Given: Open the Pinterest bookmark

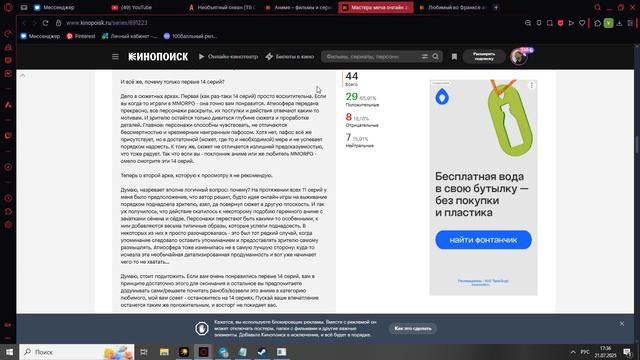Looking at the screenshot, I should 81,36.
